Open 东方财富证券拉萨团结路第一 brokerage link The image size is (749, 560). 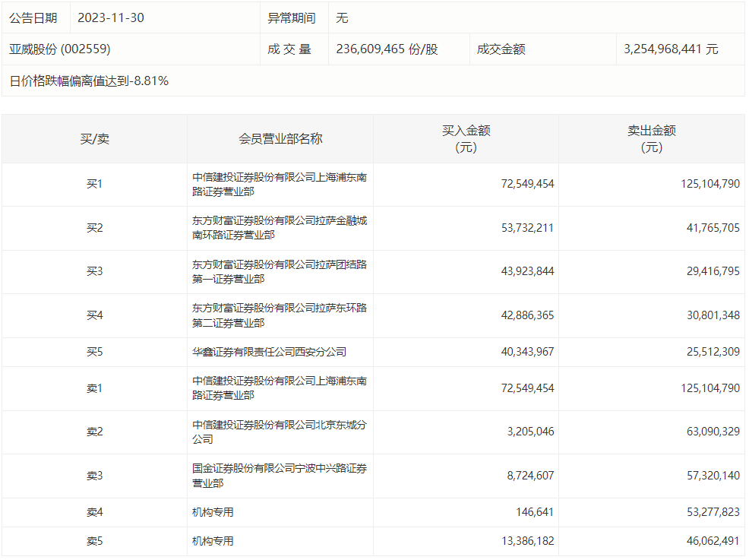(280, 272)
